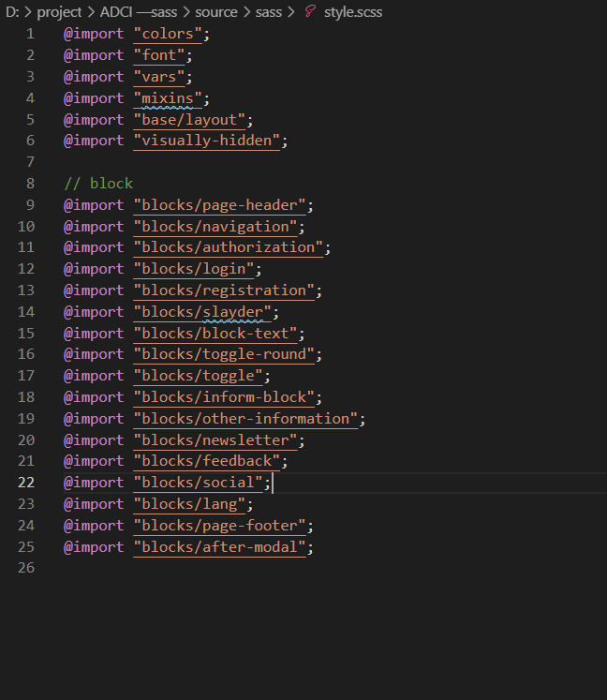Open the "blocks/page-header" import path
This screenshot has width=607, height=700.
219,205
